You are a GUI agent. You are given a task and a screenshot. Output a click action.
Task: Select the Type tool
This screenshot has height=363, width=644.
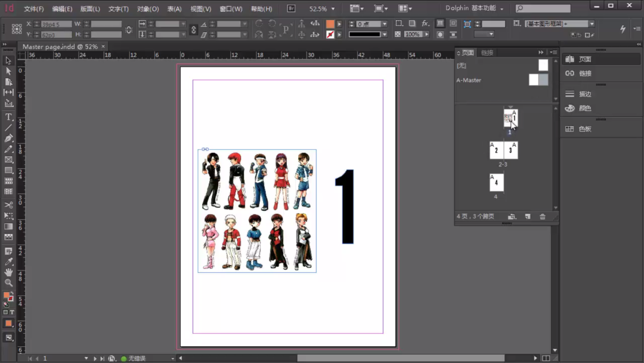8,117
